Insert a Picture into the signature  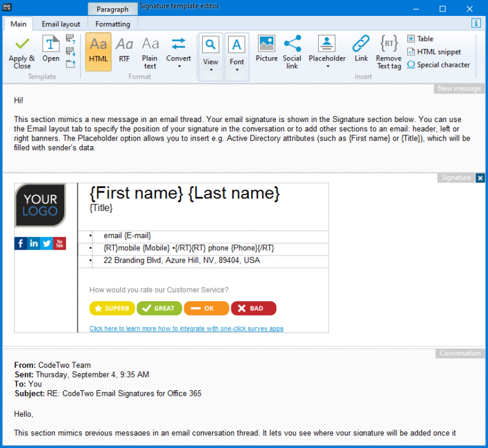click(266, 44)
